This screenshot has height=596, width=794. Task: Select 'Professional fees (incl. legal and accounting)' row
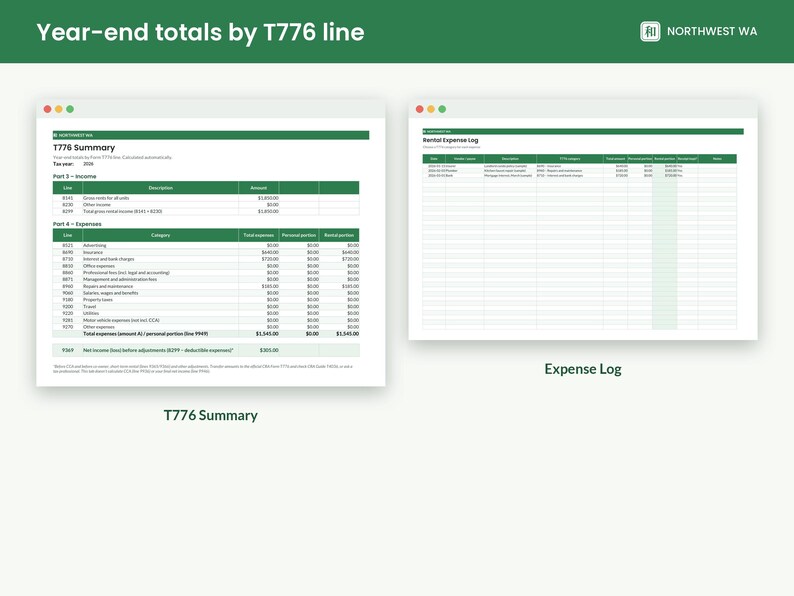point(206,272)
